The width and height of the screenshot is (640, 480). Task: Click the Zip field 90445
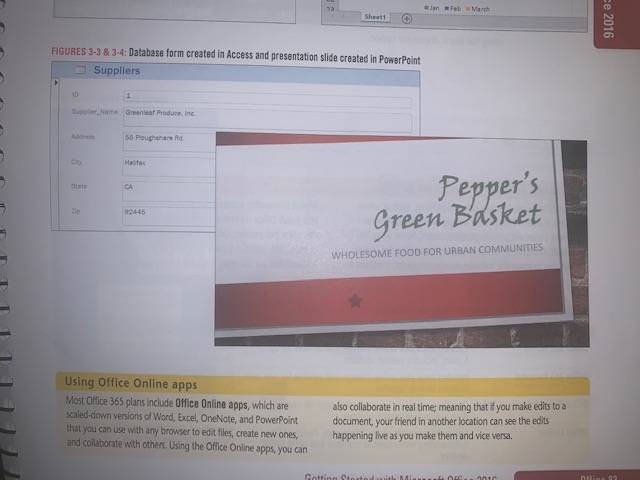click(x=169, y=216)
